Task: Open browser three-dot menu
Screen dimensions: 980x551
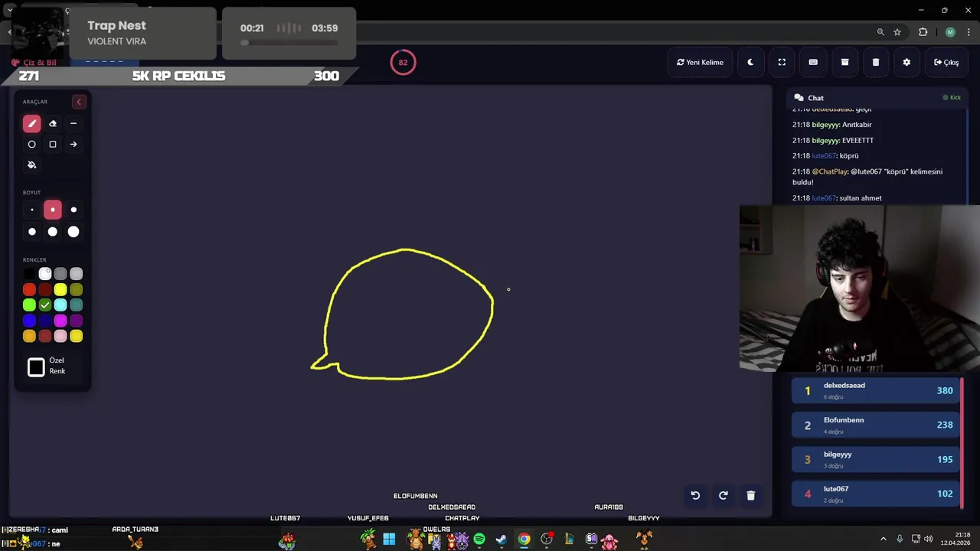Action: 969,32
